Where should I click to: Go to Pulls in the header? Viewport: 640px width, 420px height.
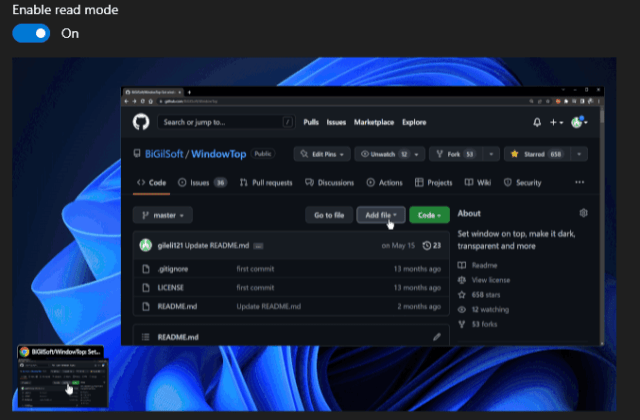point(311,122)
